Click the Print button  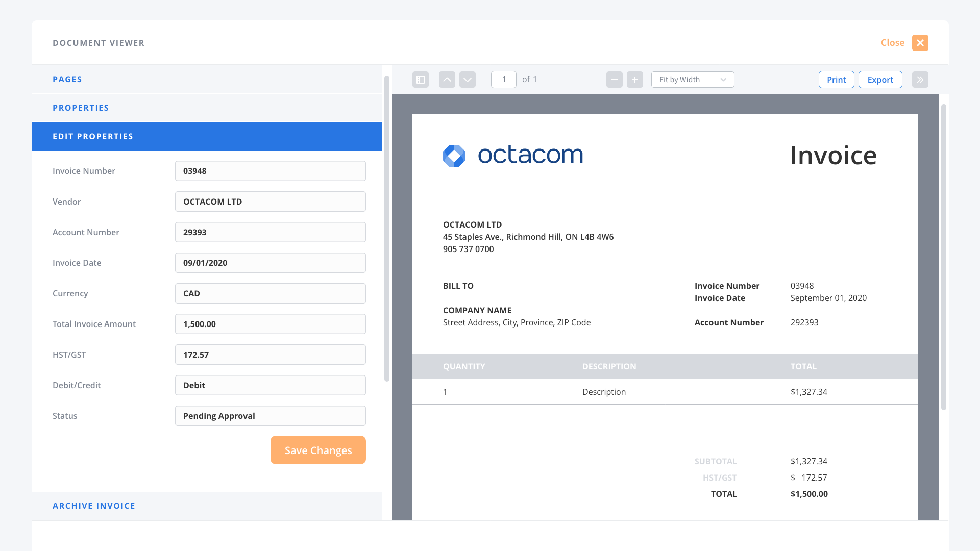coord(836,80)
